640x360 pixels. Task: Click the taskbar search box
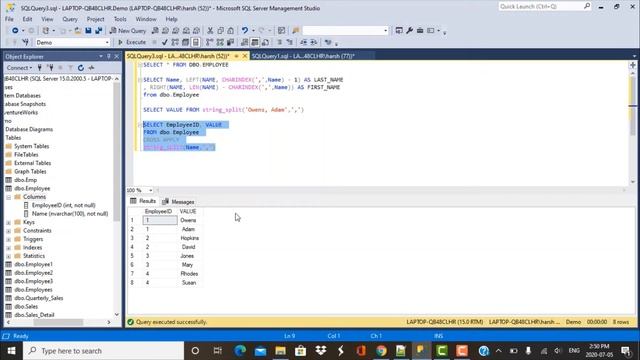104,351
